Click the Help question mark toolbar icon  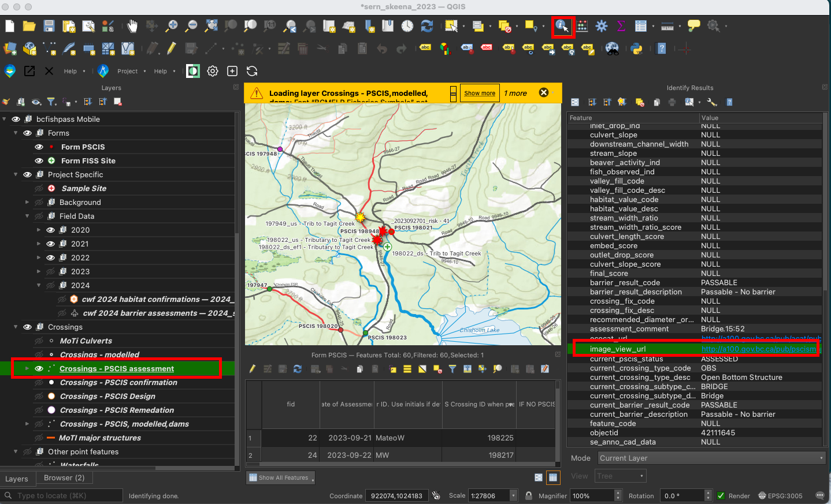662,48
